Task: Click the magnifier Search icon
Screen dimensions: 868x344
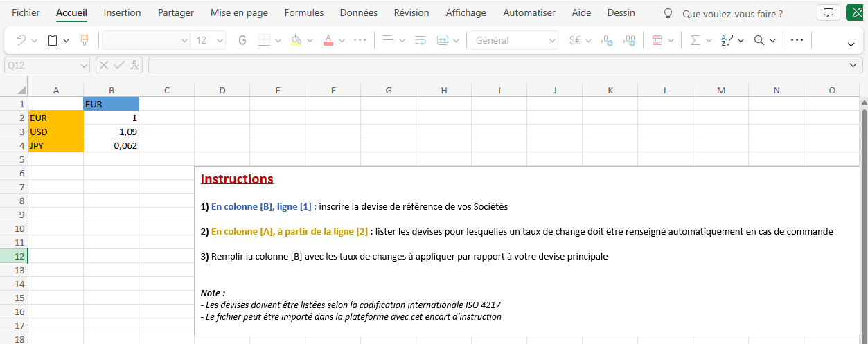Action: (x=760, y=40)
